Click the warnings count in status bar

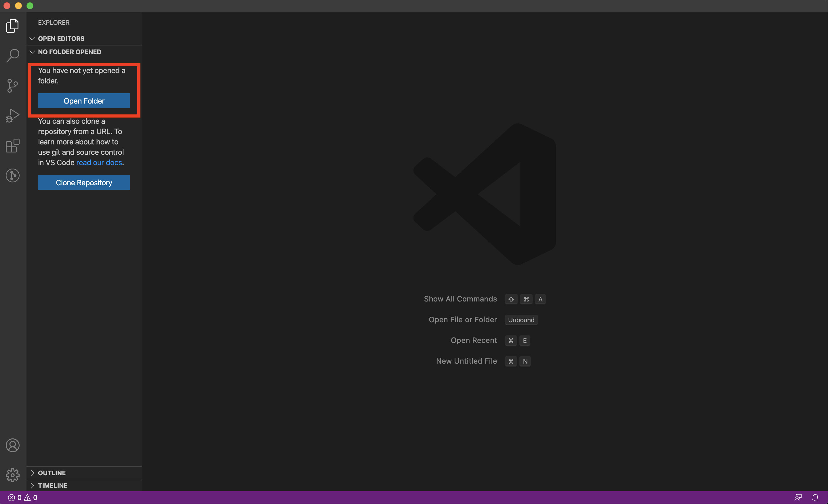point(31,498)
